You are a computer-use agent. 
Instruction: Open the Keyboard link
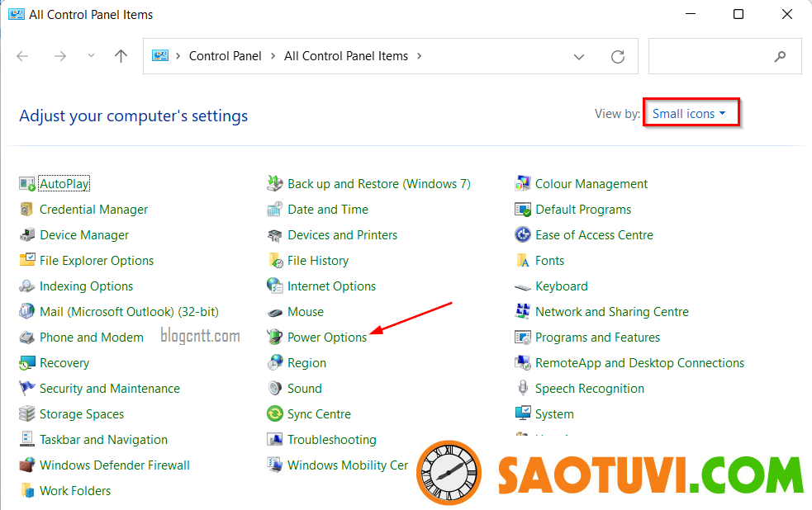click(562, 286)
